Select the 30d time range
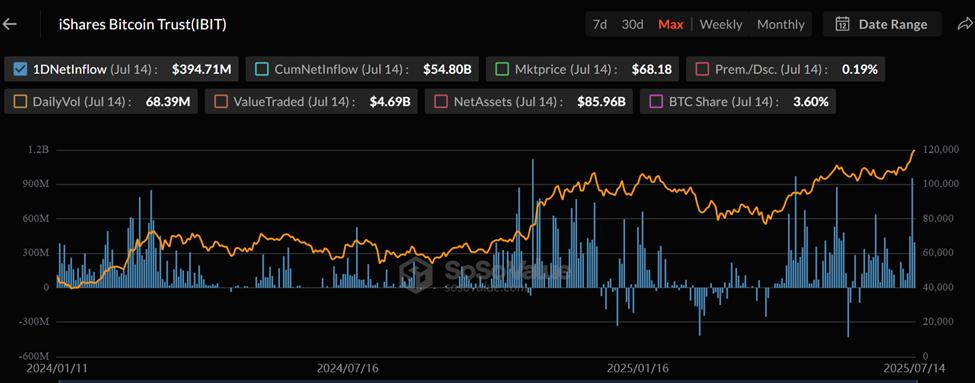This screenshot has height=383, width=975. coord(632,24)
